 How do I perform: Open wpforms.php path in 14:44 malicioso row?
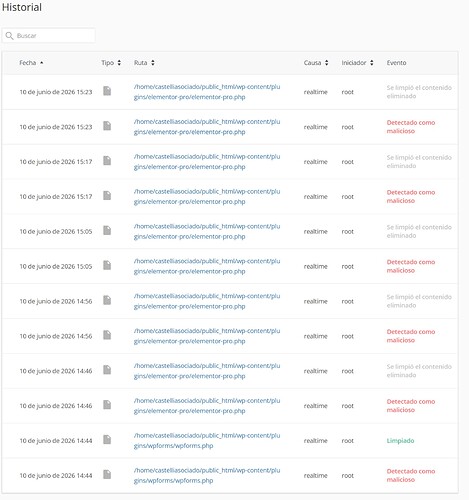[x=207, y=475]
